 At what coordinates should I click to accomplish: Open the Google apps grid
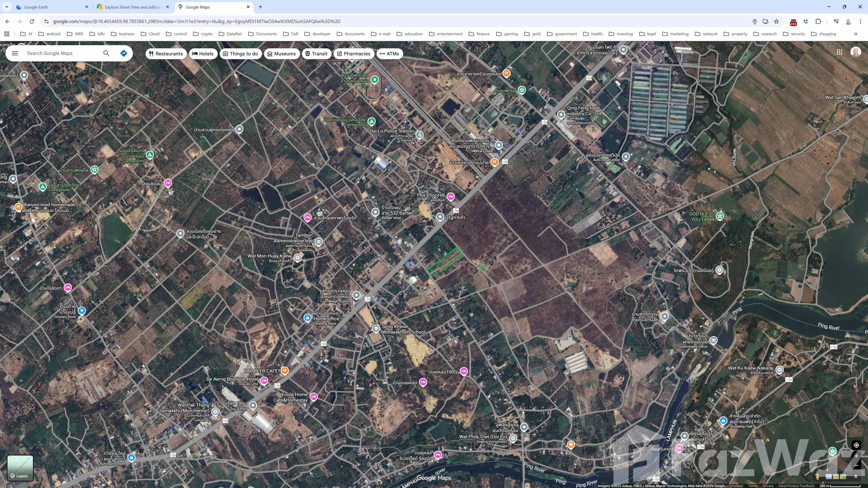pyautogui.click(x=839, y=52)
